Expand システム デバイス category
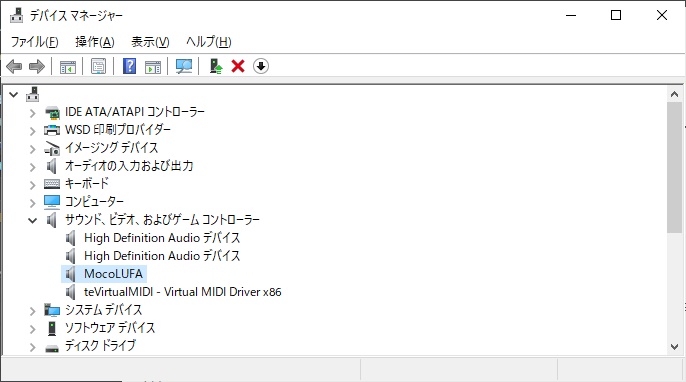686x382 pixels. pos(32,311)
